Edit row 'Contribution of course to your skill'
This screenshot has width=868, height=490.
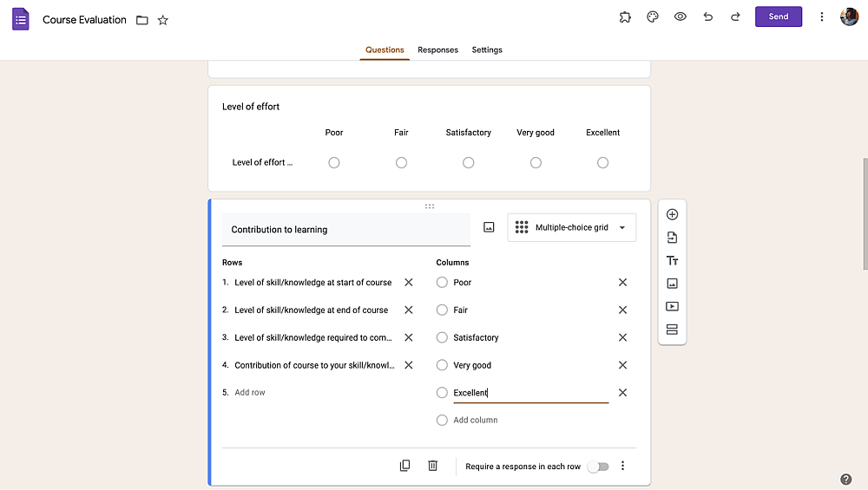tap(314, 365)
